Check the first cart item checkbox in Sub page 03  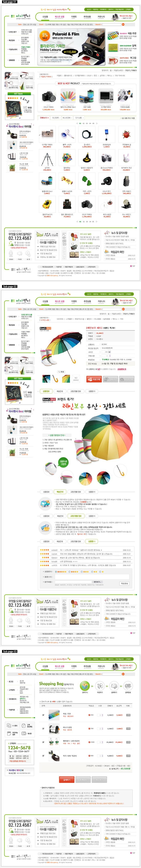click(x=43, y=715)
